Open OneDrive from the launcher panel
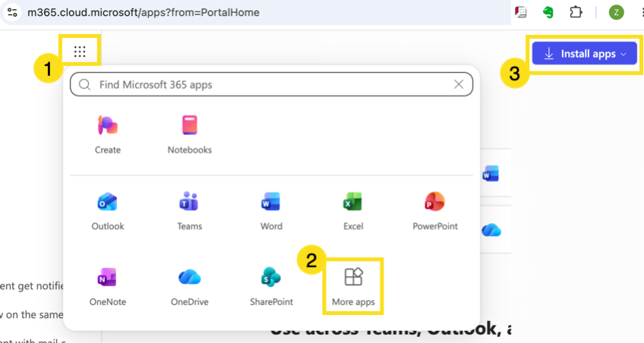The height and width of the screenshot is (343, 644). [x=189, y=287]
